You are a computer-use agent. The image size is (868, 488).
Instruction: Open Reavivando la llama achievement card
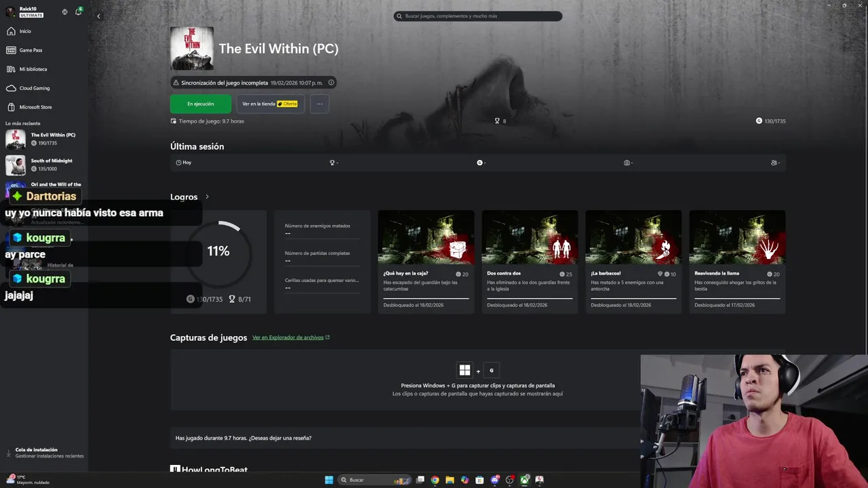pyautogui.click(x=737, y=262)
